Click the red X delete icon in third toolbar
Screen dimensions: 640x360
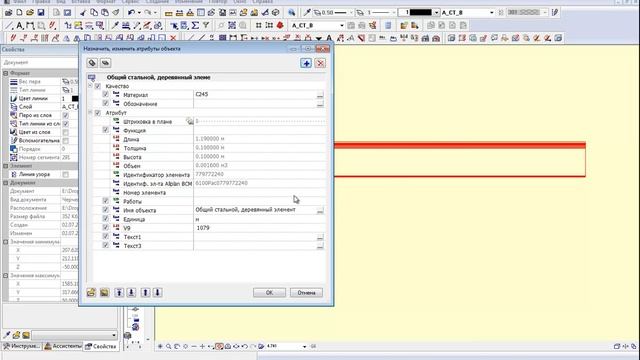(173, 38)
